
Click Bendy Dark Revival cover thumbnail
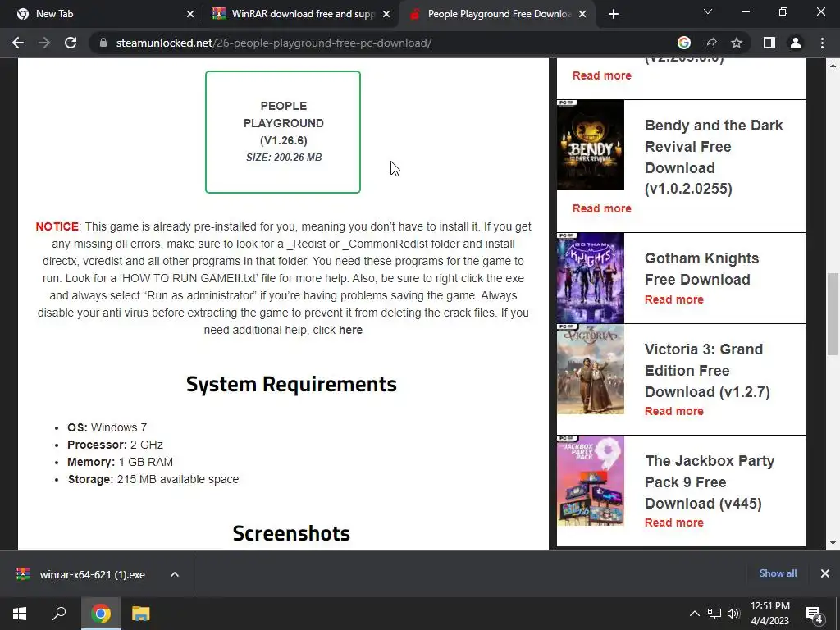pyautogui.click(x=591, y=144)
